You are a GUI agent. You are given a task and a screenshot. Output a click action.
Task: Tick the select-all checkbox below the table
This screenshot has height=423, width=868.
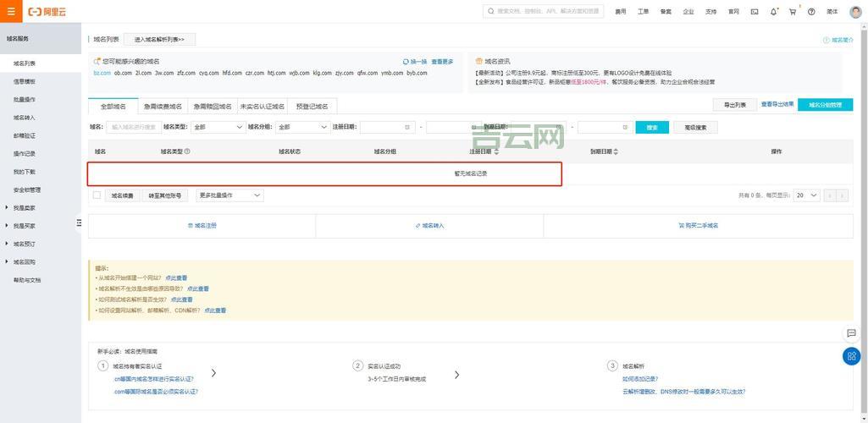click(x=97, y=195)
